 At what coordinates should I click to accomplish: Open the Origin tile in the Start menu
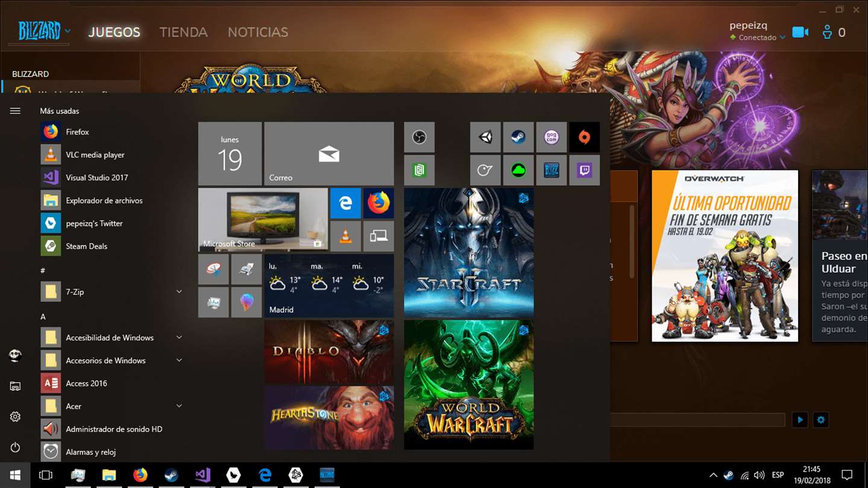[x=585, y=137]
